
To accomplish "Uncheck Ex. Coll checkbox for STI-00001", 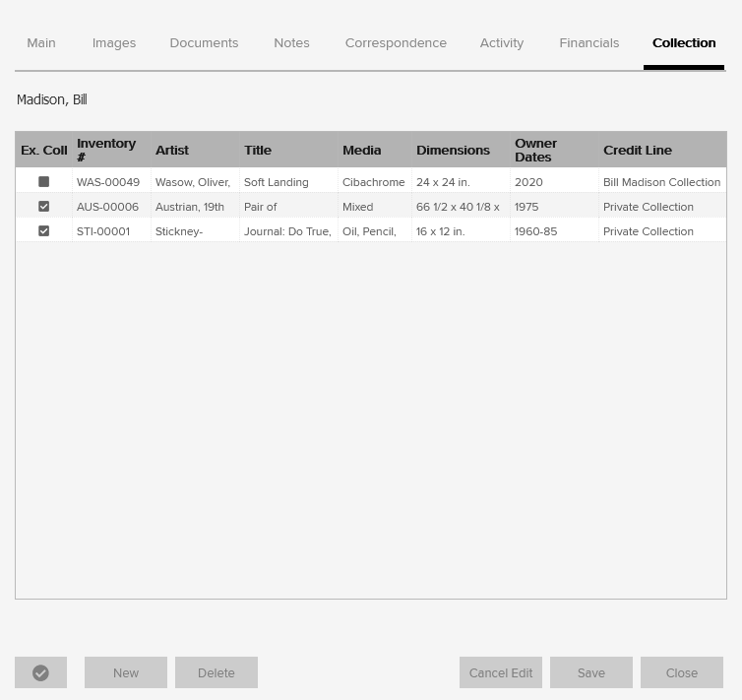I will tap(43, 231).
